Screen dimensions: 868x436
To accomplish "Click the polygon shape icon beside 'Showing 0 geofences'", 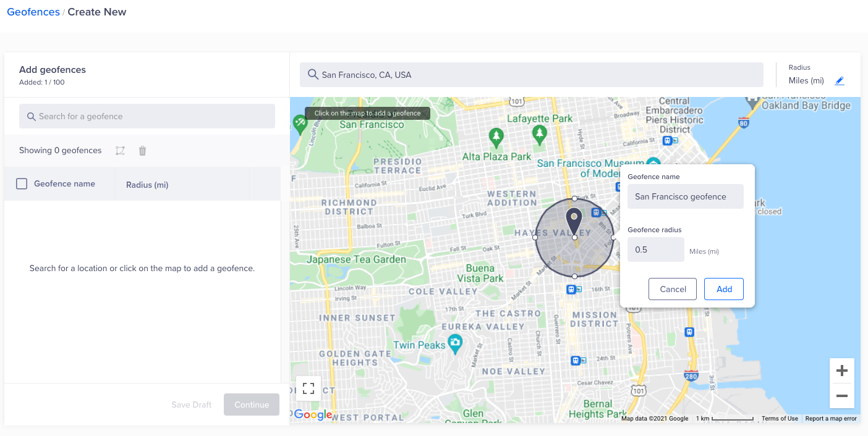I will click(x=120, y=151).
